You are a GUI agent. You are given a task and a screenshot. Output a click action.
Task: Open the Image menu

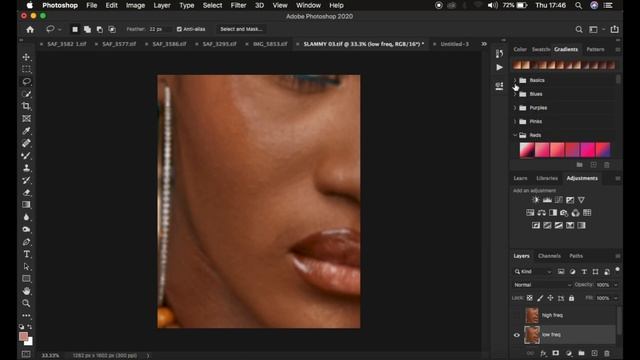136,5
